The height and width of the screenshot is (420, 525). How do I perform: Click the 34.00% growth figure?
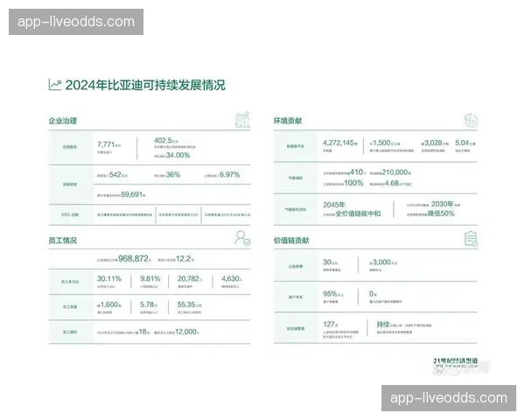coord(178,155)
